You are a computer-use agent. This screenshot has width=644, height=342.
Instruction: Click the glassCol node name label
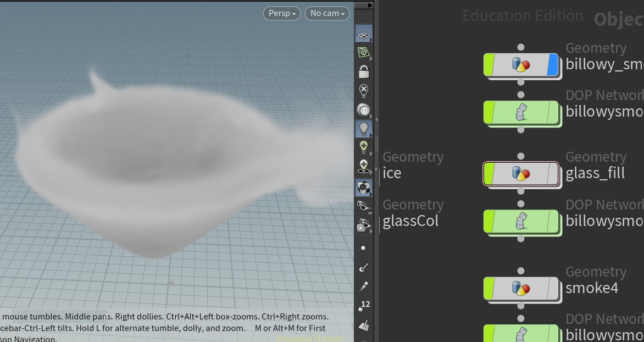pos(410,221)
